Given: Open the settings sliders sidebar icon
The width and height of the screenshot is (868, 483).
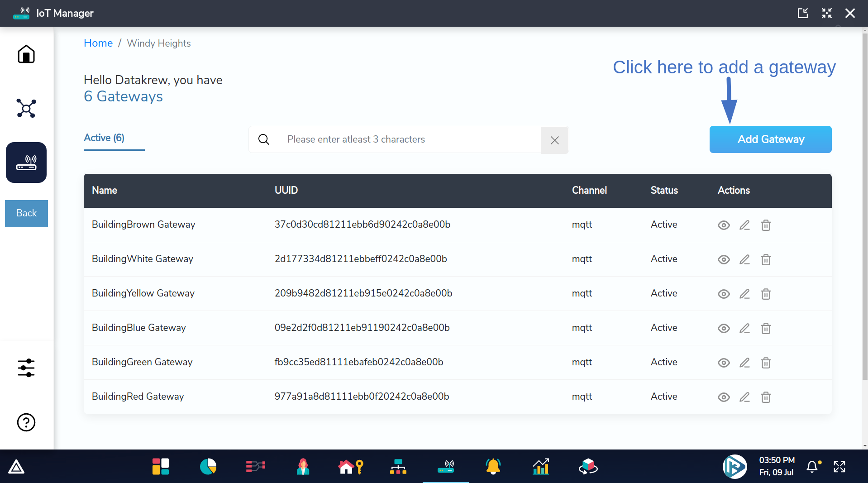Looking at the screenshot, I should [26, 368].
